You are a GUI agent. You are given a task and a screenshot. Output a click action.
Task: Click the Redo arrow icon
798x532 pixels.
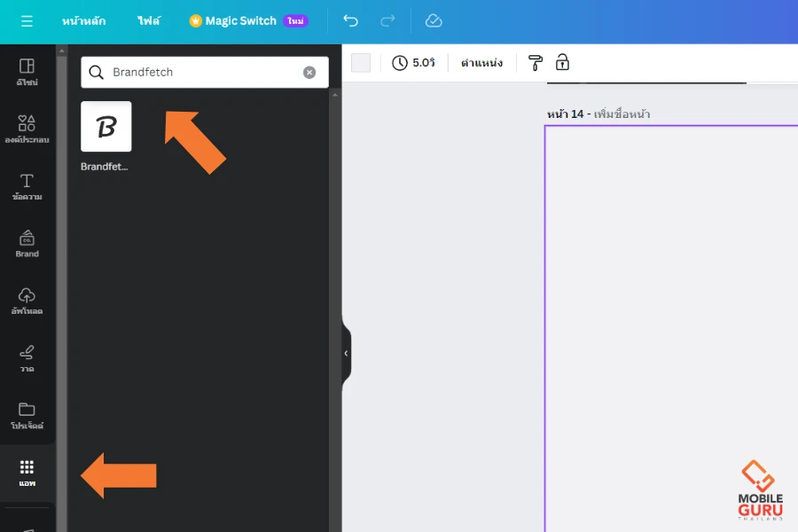tap(387, 21)
